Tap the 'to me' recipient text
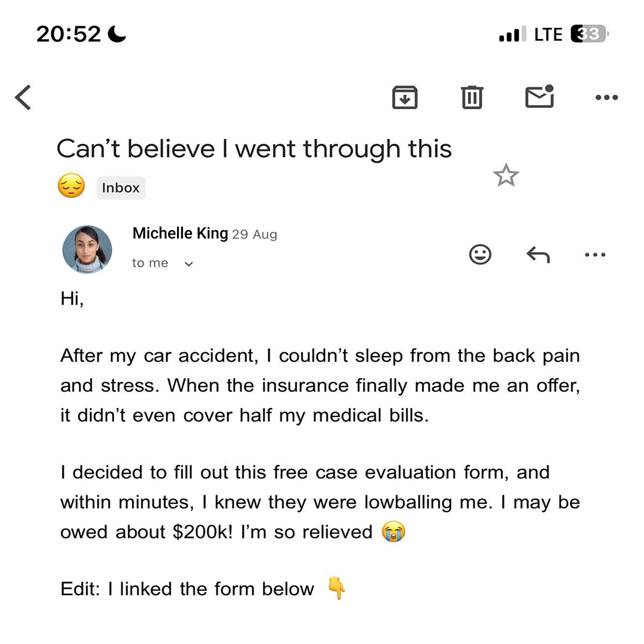Viewport: 644px width, 644px height. [150, 263]
